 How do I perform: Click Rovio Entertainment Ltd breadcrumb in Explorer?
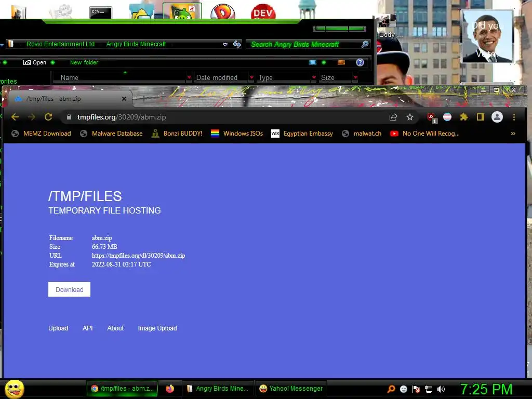[x=60, y=44]
